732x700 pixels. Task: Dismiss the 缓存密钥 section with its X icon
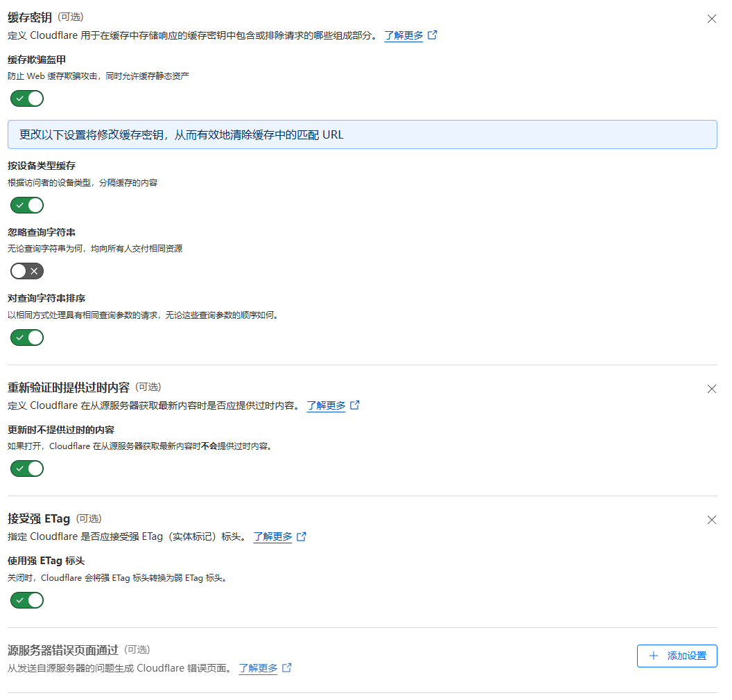click(x=711, y=19)
